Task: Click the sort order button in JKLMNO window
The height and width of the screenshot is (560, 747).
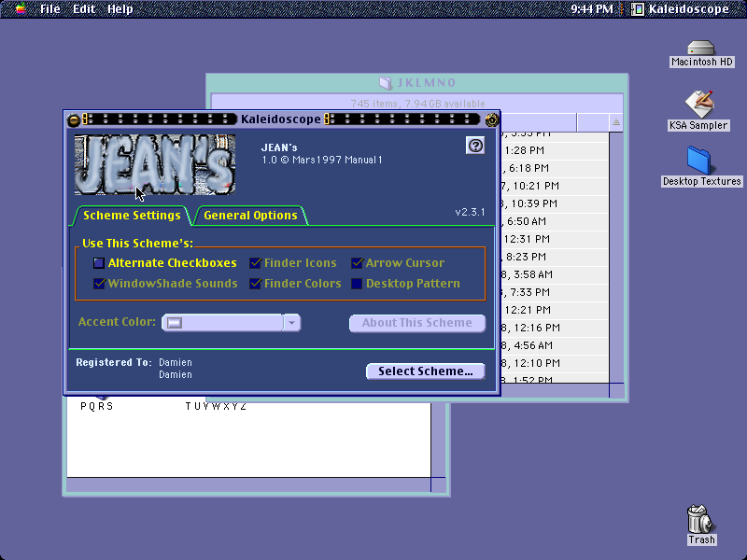Action: (616, 122)
